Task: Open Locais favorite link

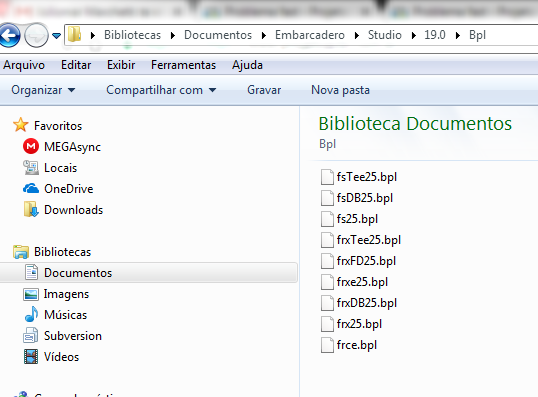Action: tap(60, 168)
